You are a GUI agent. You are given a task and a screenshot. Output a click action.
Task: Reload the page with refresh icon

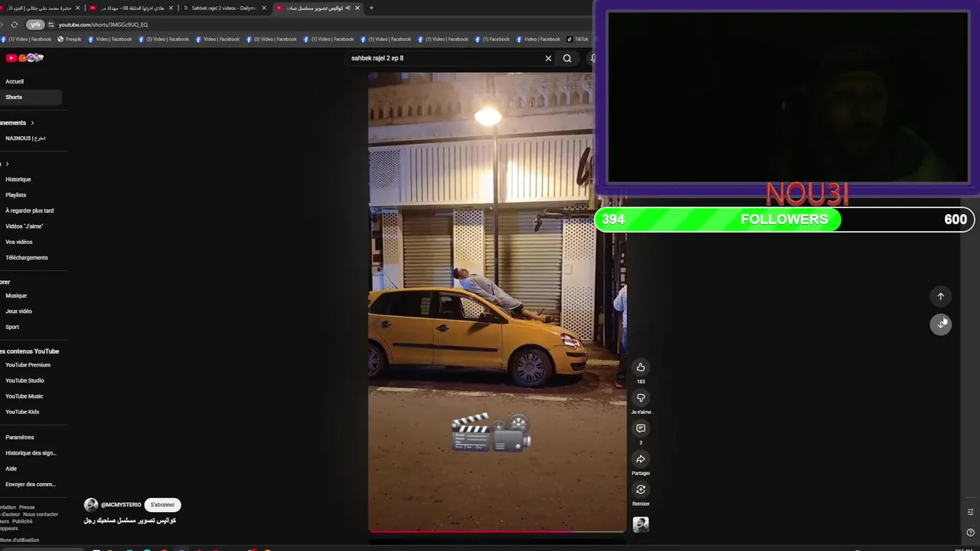point(14,24)
